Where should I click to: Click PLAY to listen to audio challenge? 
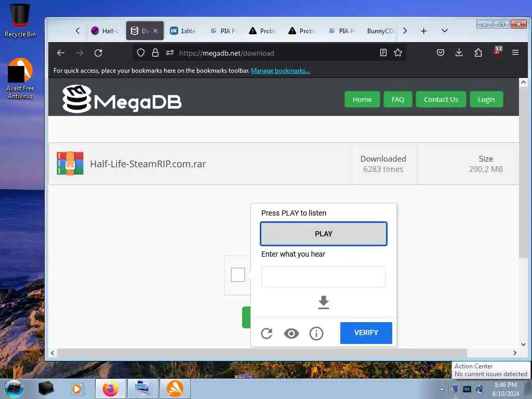[x=323, y=234]
